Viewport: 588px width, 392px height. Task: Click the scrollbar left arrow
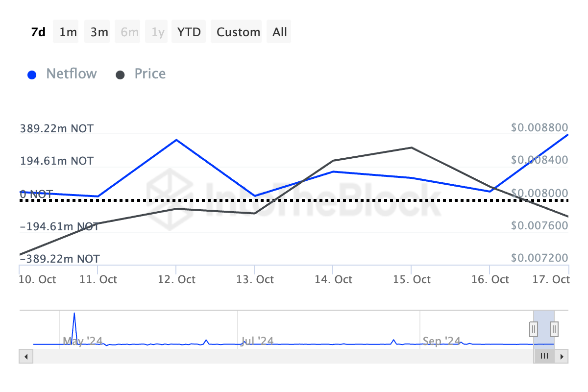tap(24, 356)
